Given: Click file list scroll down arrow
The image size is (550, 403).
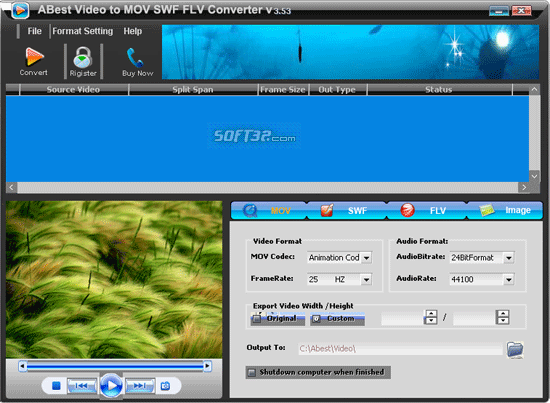Looking at the screenshot, I should click(534, 176).
